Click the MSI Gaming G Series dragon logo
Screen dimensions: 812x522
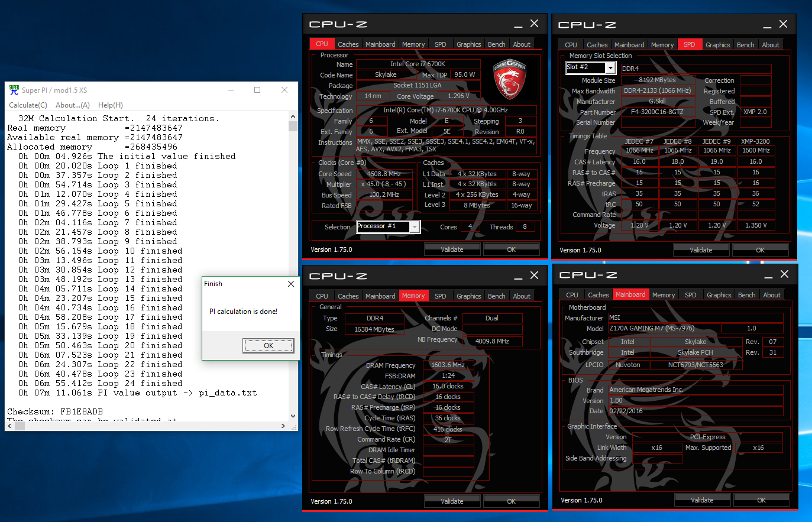(509, 79)
